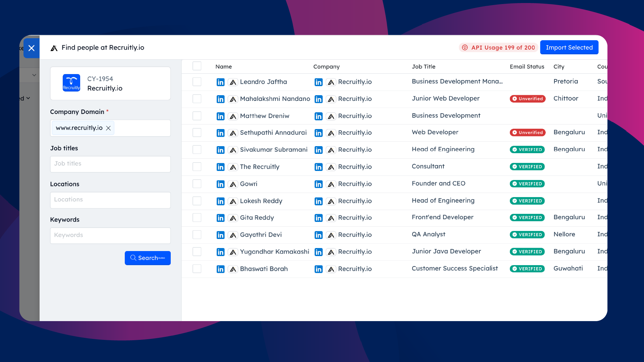Click company Apollo icon in Mahalakshmi Nandano row
The image size is (644, 362).
tap(331, 99)
